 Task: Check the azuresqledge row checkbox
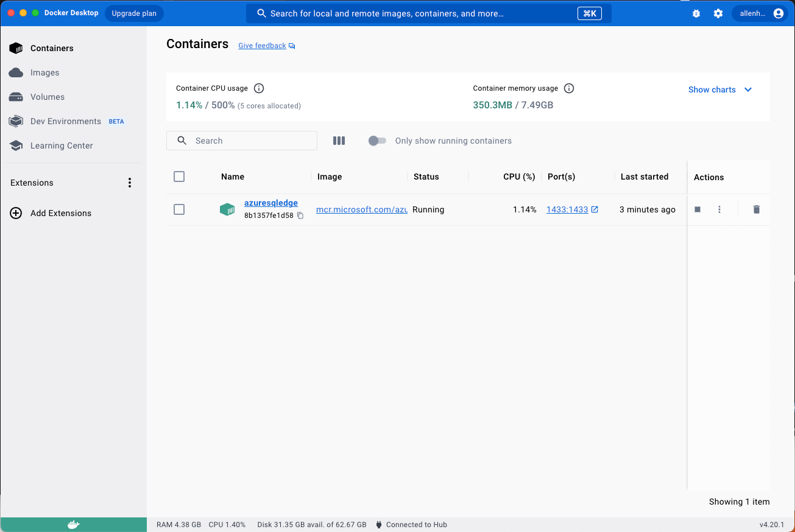(179, 209)
